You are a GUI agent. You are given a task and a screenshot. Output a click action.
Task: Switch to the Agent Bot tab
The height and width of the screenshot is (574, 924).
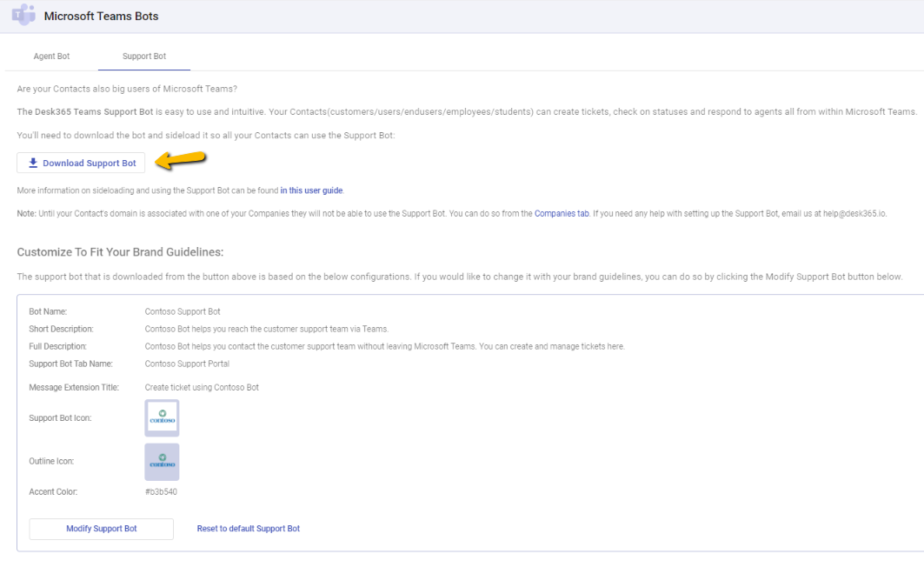[51, 55]
